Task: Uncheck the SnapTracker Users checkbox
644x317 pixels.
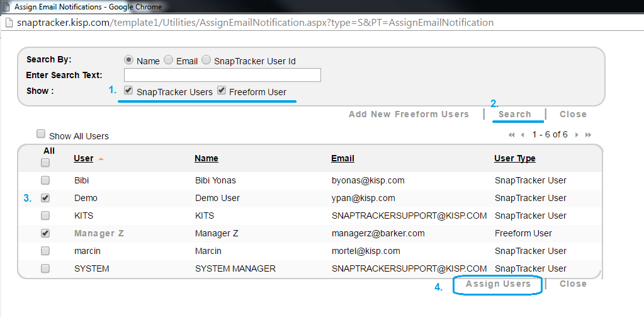Action: pyautogui.click(x=129, y=91)
